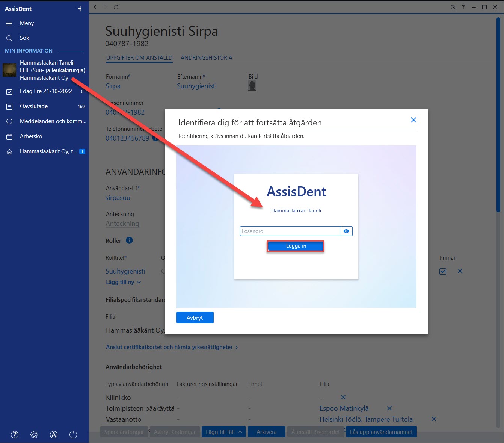Open help circle icon in sidebar footer
This screenshot has height=443, width=504.
pyautogui.click(x=15, y=435)
